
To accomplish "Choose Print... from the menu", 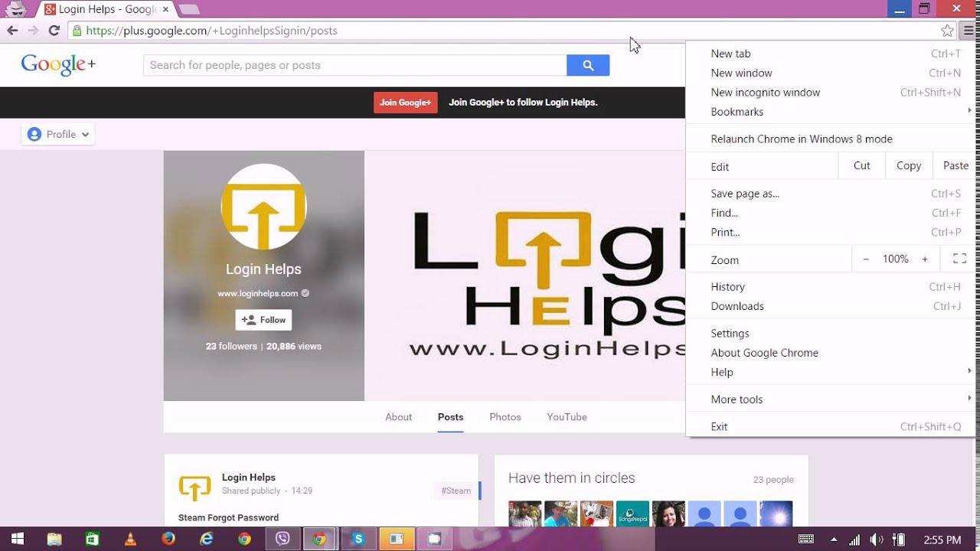I will click(x=831, y=233).
